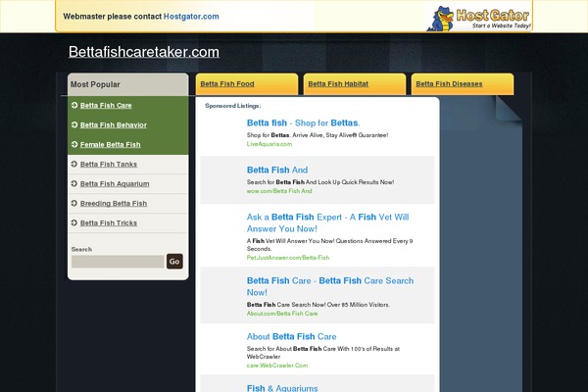Click arrow icon beside Betta Fish Behavior
Viewport: 588px width, 392px height.
coord(74,124)
